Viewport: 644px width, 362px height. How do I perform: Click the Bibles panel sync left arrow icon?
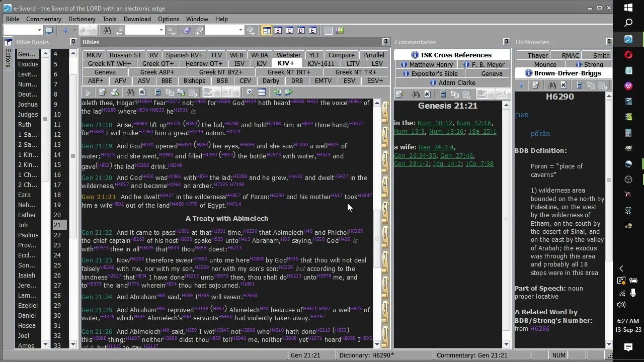point(277,93)
